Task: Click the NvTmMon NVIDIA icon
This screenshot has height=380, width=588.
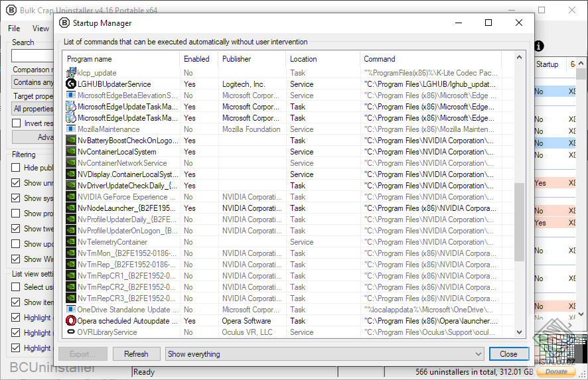Action: point(71,253)
